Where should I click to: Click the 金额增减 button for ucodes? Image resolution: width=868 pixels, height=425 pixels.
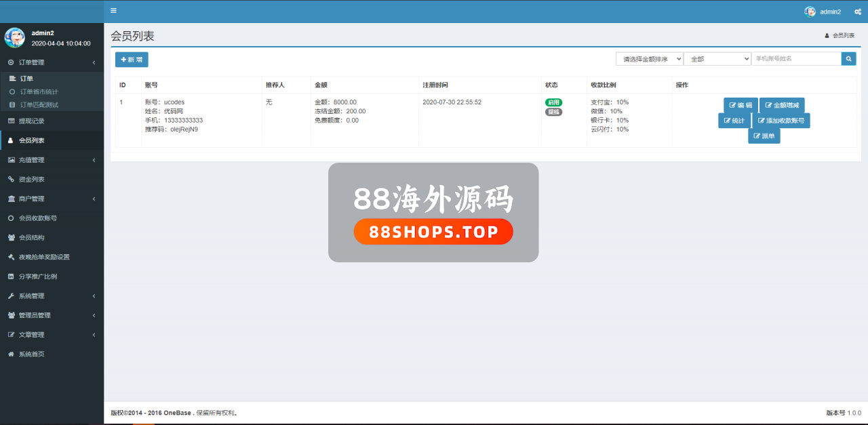(x=782, y=106)
